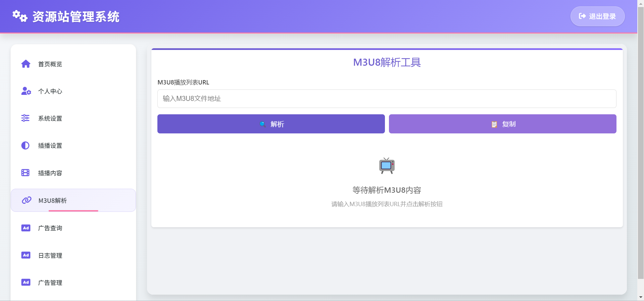This screenshot has width=644, height=301.
Task: Click the half-circle icon beside 插播设置
Action: tap(26, 145)
